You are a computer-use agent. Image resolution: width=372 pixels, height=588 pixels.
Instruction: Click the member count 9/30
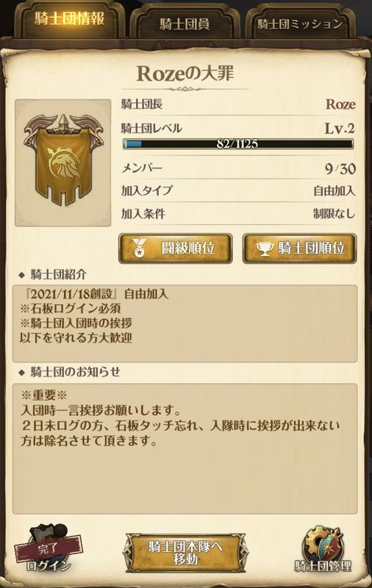click(340, 168)
